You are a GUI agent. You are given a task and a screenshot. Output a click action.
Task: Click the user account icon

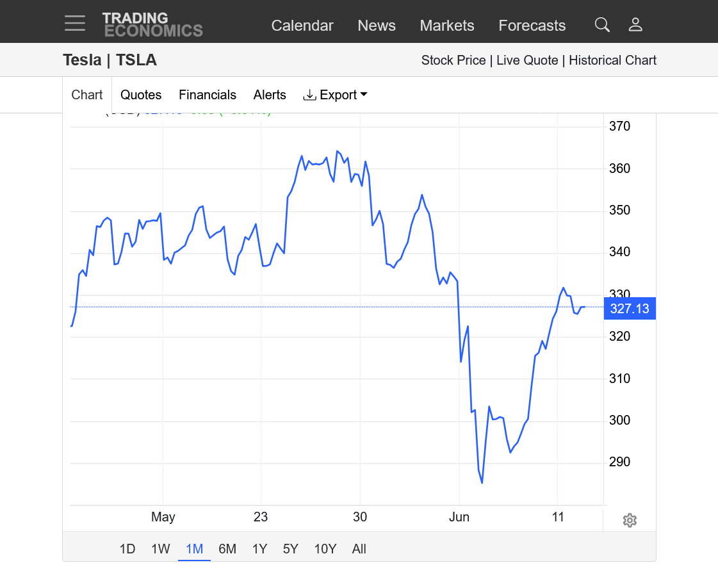[635, 25]
